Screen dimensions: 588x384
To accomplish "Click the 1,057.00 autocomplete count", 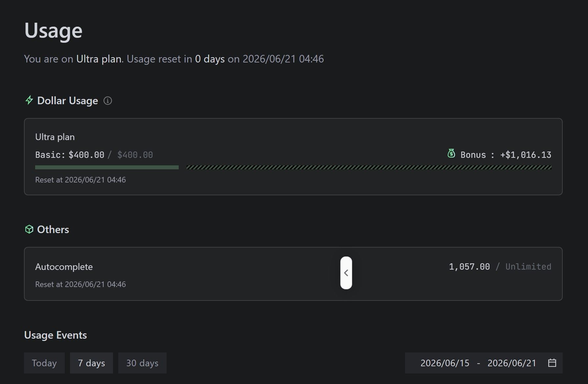I will [x=469, y=267].
